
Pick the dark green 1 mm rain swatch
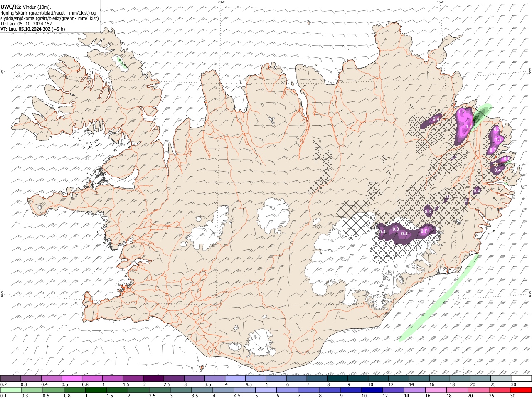[95, 390]
